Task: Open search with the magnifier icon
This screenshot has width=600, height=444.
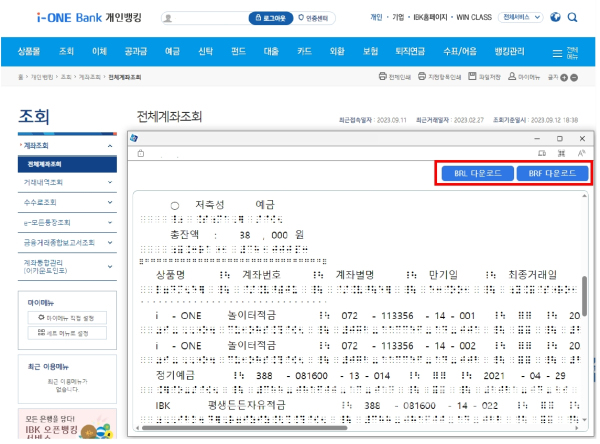Action: tap(572, 17)
